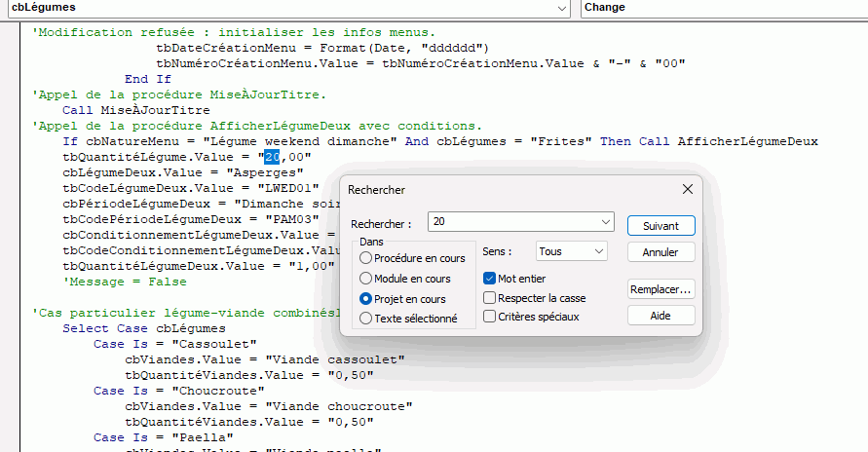Image resolution: width=868 pixels, height=452 pixels.
Task: Close the Rechercher dialog with X
Action: (x=688, y=189)
